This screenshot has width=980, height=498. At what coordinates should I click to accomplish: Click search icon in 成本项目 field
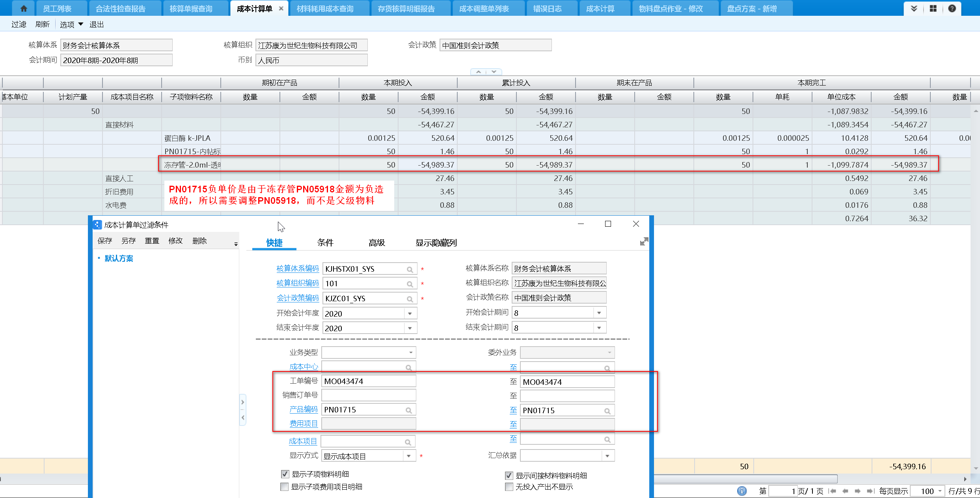click(408, 442)
